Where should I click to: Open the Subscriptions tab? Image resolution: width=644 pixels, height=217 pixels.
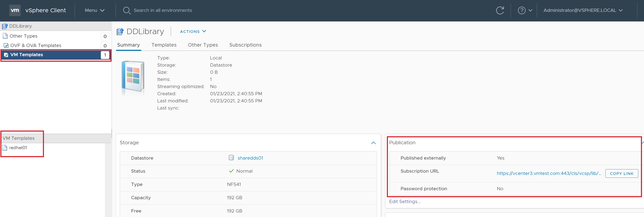pyautogui.click(x=245, y=45)
